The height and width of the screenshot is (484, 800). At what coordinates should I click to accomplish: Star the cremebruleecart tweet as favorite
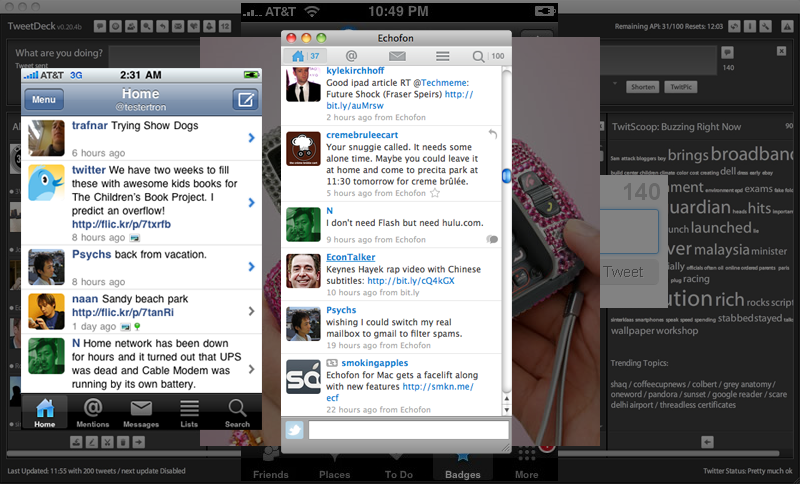[435, 193]
